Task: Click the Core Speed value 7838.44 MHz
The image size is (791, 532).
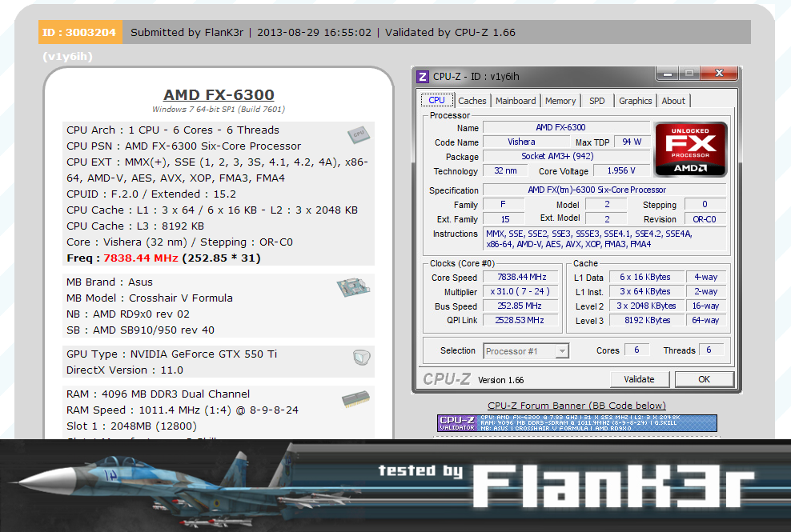Action: (x=522, y=278)
